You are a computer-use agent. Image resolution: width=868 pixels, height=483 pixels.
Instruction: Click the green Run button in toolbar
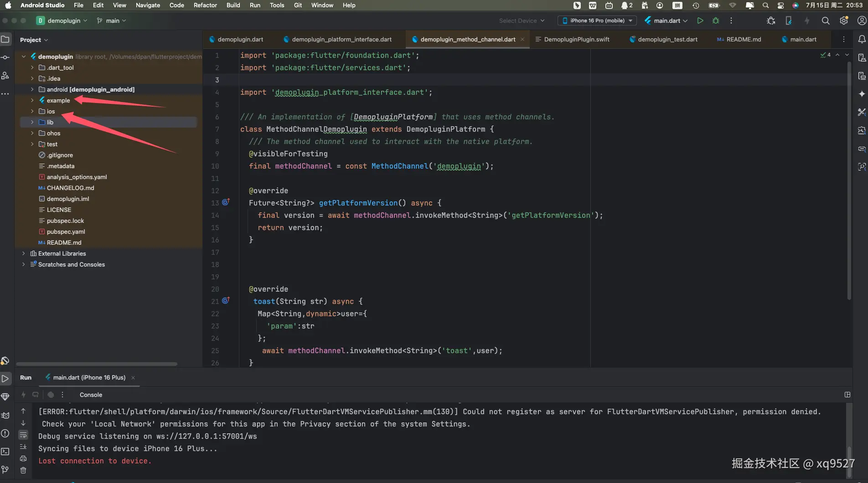coord(700,21)
